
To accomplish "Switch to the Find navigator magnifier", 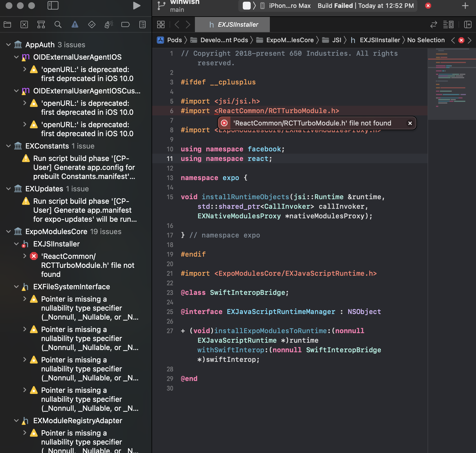I will coord(58,24).
